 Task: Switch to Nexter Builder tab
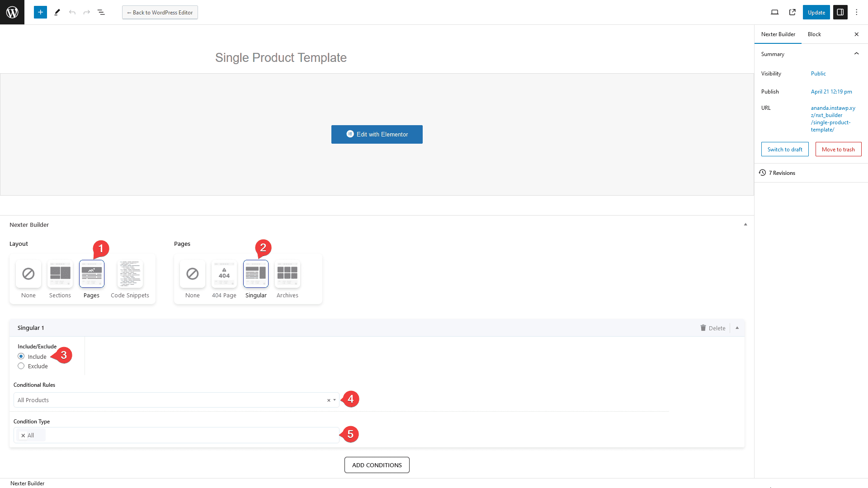(778, 34)
